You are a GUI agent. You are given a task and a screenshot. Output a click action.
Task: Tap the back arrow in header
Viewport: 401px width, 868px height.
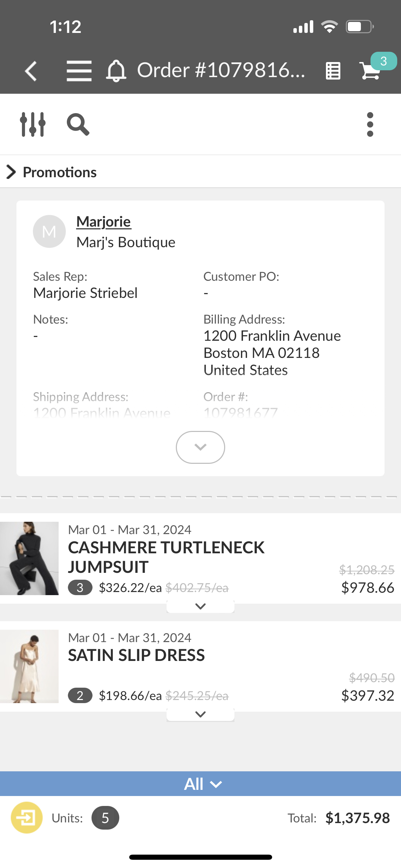31,71
